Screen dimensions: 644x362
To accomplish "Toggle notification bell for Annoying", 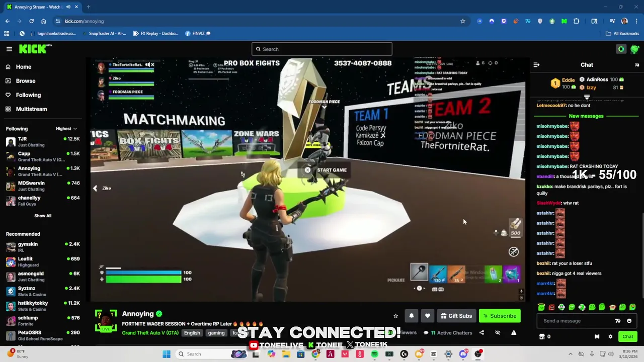I will pos(411,316).
